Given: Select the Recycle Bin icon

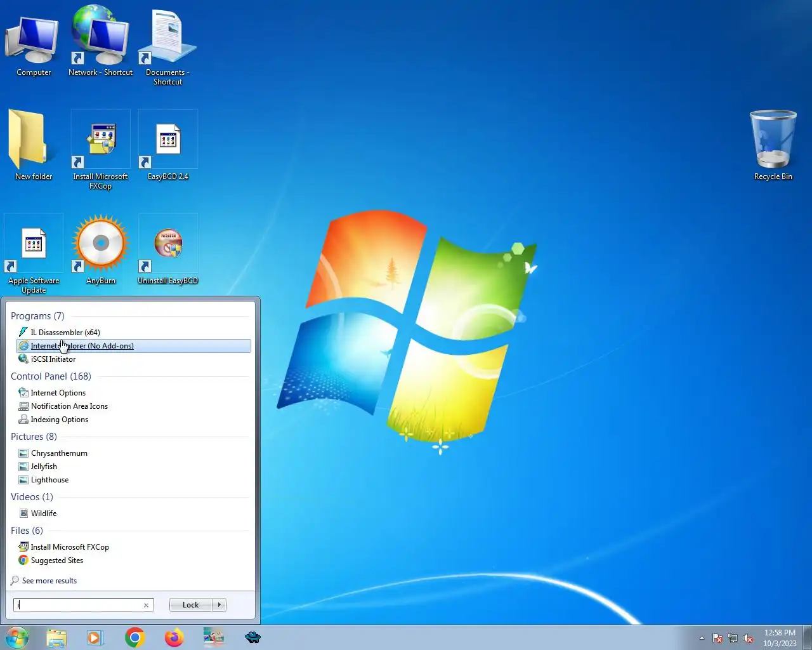Looking at the screenshot, I should pos(773,146).
